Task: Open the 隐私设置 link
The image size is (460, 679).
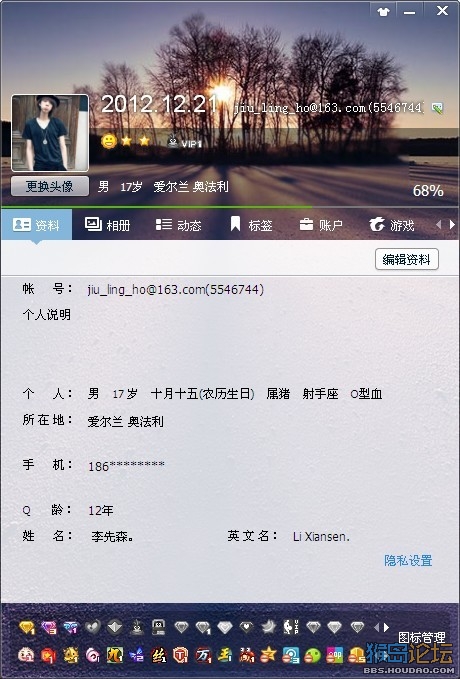Action: [408, 560]
